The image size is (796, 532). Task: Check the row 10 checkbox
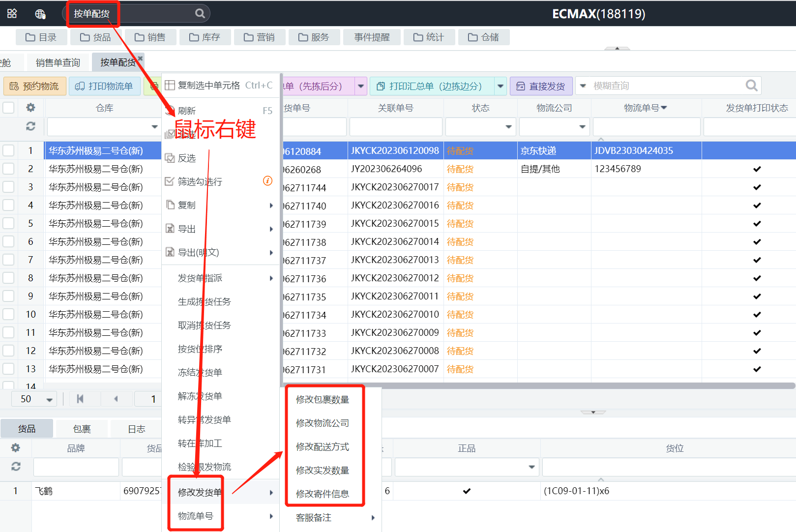pyautogui.click(x=8, y=314)
